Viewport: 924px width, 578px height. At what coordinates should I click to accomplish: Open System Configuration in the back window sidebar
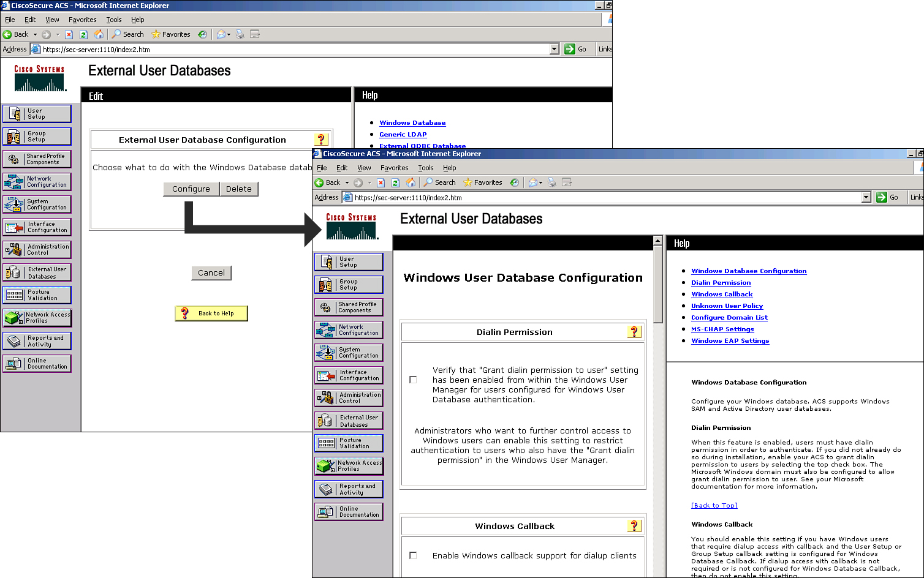pos(37,205)
